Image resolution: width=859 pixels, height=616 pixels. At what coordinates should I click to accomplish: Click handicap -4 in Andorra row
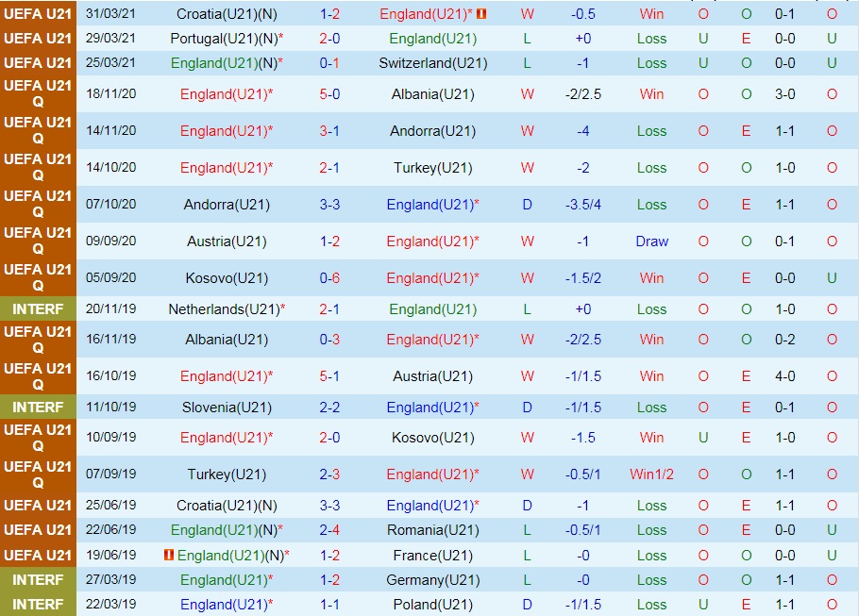[x=583, y=131]
